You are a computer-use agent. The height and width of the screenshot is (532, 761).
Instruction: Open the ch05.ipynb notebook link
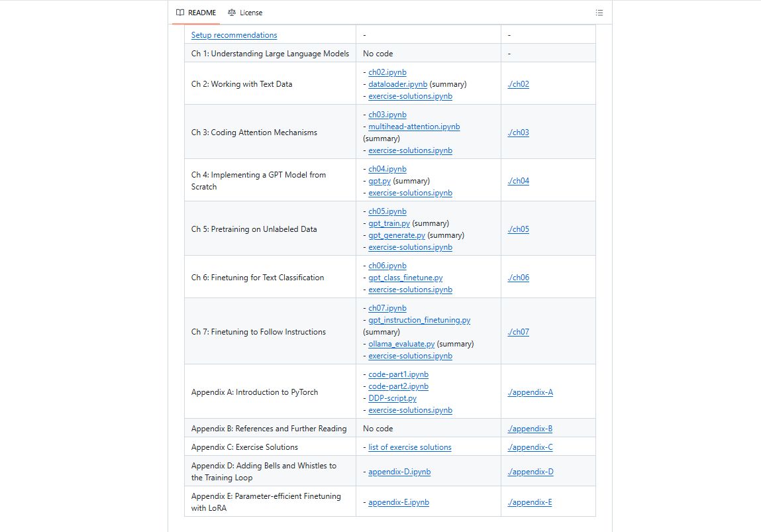pyautogui.click(x=387, y=211)
